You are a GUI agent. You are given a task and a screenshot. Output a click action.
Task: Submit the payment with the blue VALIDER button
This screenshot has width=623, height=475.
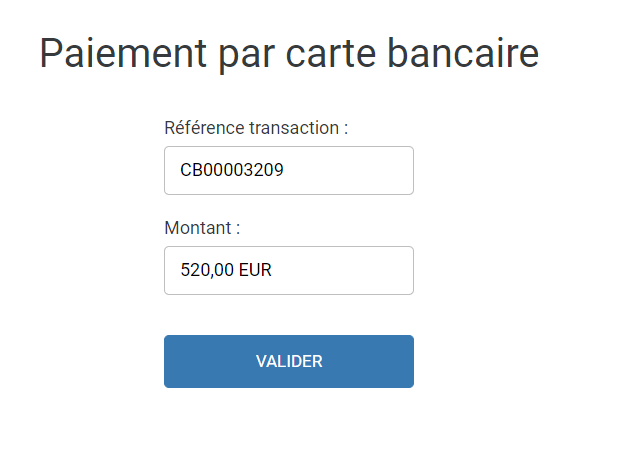coord(289,361)
